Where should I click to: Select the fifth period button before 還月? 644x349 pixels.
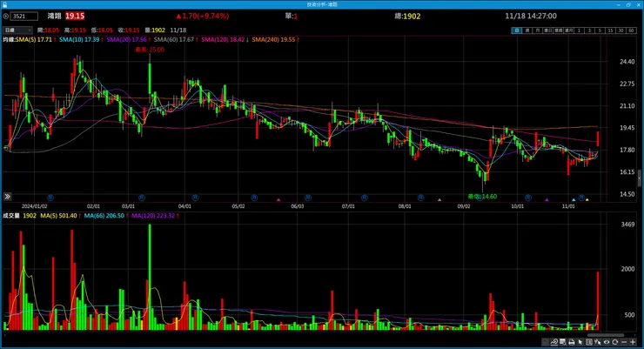click(559, 30)
